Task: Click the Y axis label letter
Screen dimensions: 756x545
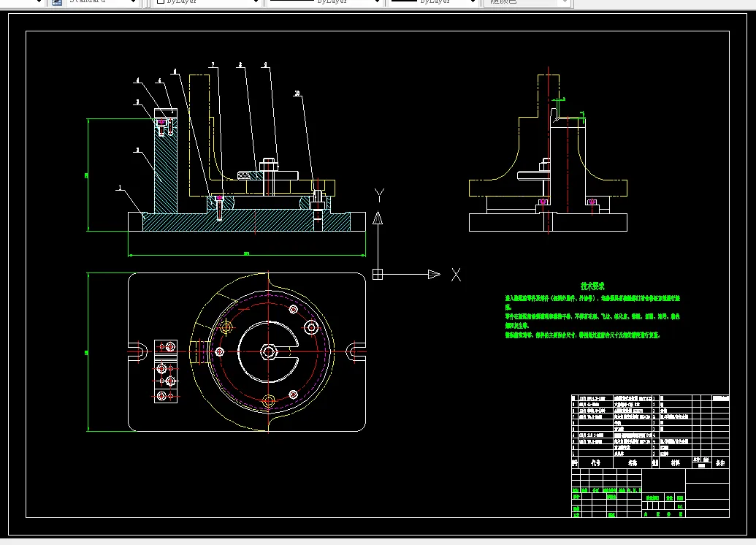Action: click(379, 194)
